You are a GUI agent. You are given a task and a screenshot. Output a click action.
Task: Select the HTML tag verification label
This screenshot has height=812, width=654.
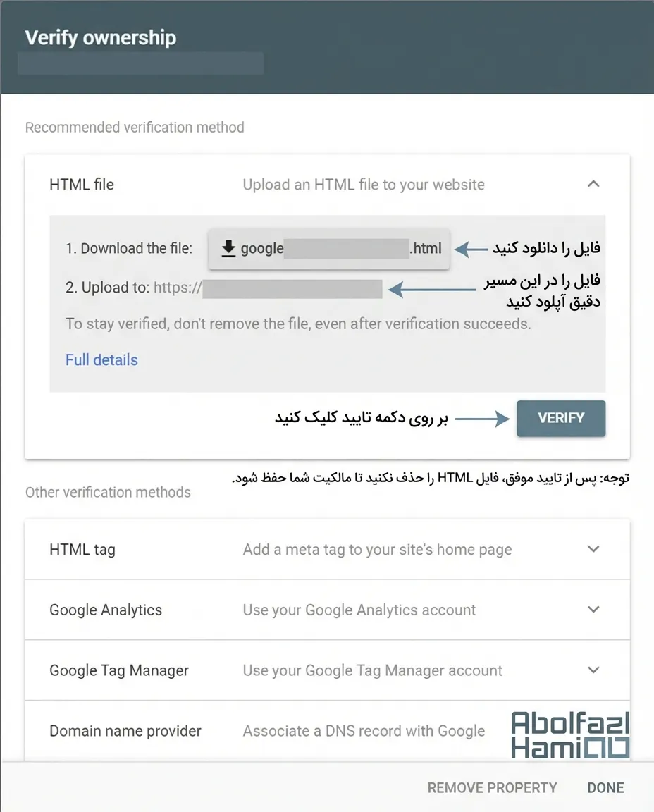point(82,550)
